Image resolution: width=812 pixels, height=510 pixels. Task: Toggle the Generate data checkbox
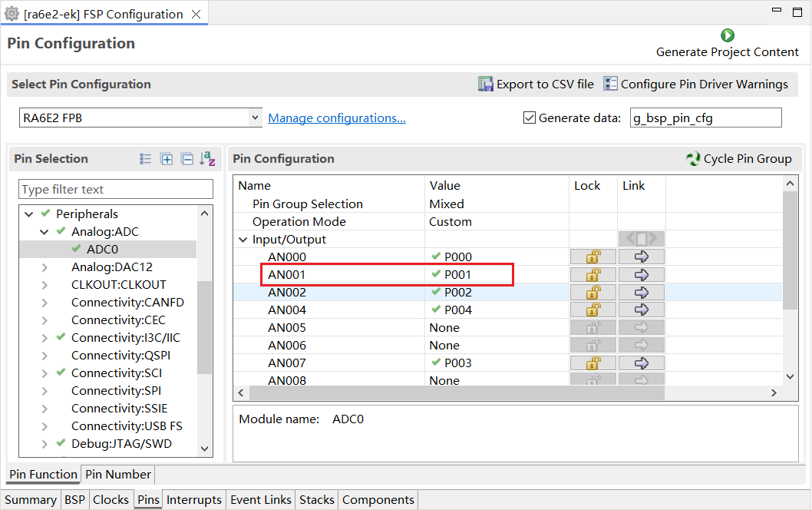(529, 118)
